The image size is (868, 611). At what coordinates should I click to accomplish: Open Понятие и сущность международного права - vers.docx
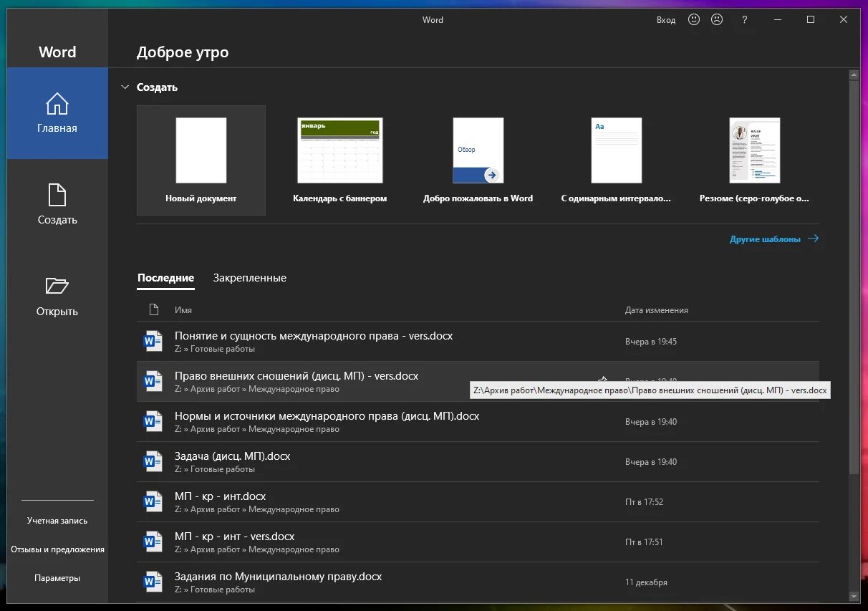tap(478, 342)
